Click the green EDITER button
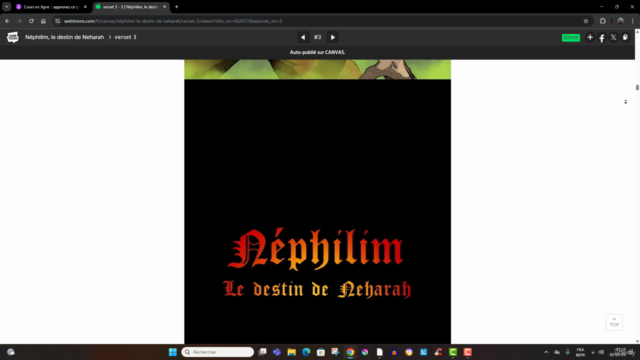Screen dimensions: 640x360 tap(571, 38)
